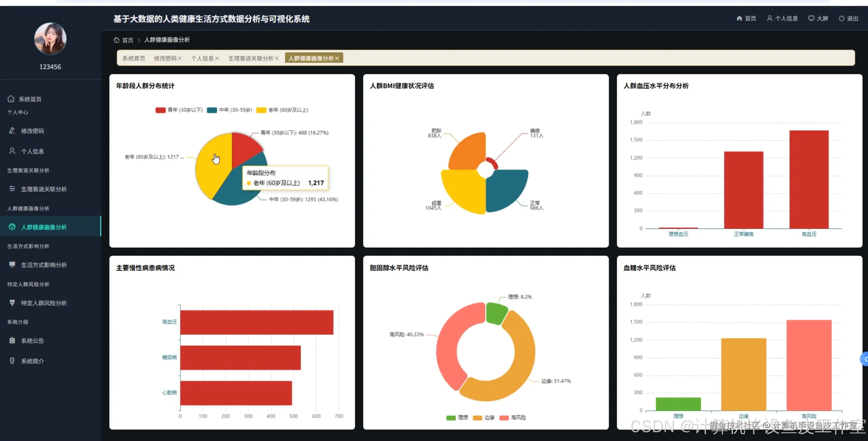Open 系统公告 from the sidebar
868x441 pixels.
pyautogui.click(x=32, y=341)
